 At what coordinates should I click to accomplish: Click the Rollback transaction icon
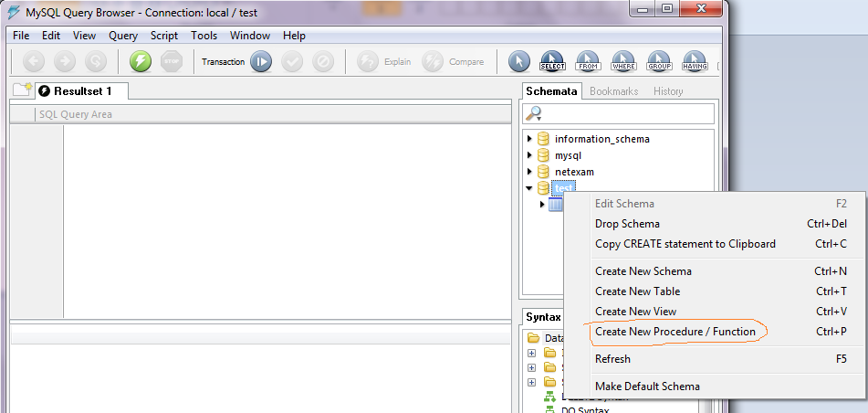[x=323, y=61]
